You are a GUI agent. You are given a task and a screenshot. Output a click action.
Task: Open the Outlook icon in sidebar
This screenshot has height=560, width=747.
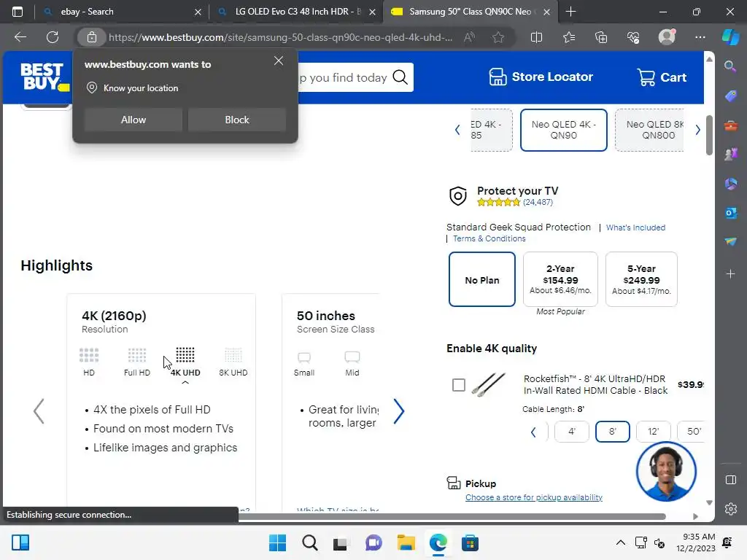(x=730, y=213)
